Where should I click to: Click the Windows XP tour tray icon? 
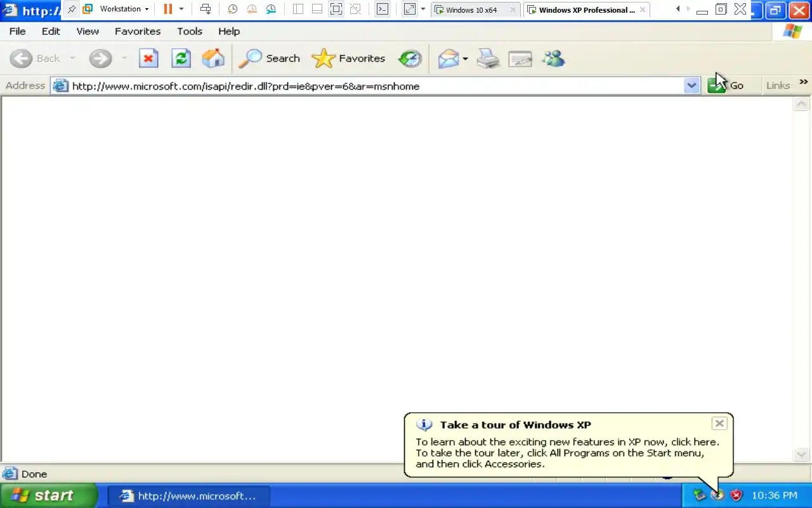(717, 495)
